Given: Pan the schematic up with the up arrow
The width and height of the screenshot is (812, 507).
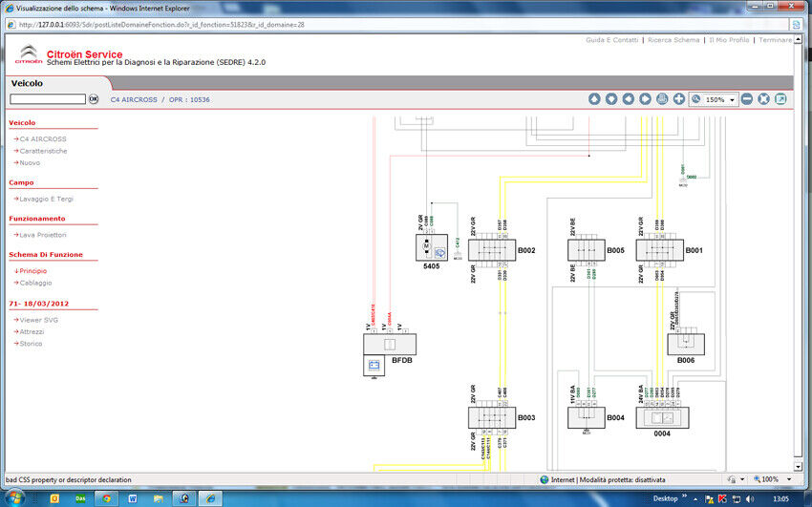Looking at the screenshot, I should click(593, 99).
